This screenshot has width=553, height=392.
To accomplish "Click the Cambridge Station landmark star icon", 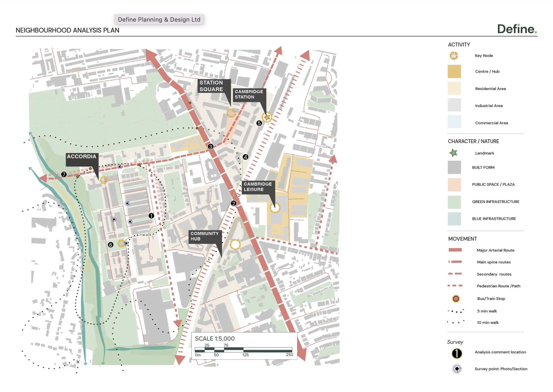I will click(267, 117).
